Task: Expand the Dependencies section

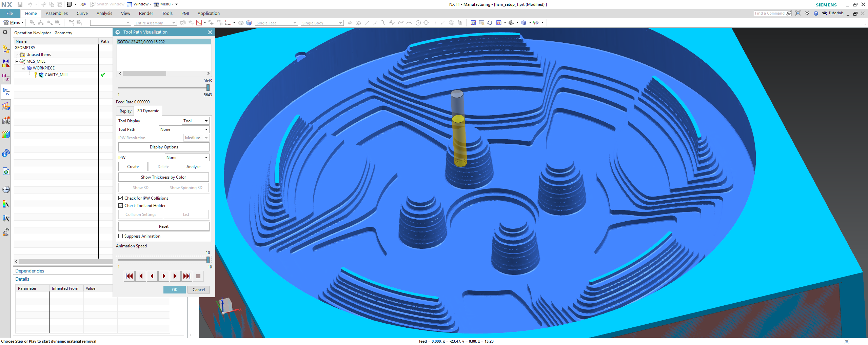Action: tap(29, 271)
